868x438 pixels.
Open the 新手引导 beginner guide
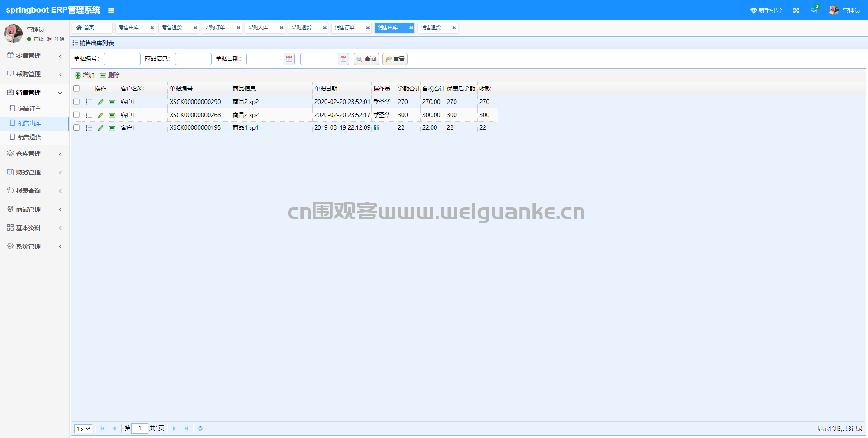[766, 10]
